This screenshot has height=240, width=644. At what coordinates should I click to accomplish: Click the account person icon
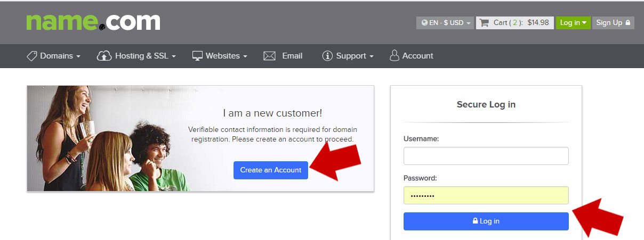(x=395, y=56)
